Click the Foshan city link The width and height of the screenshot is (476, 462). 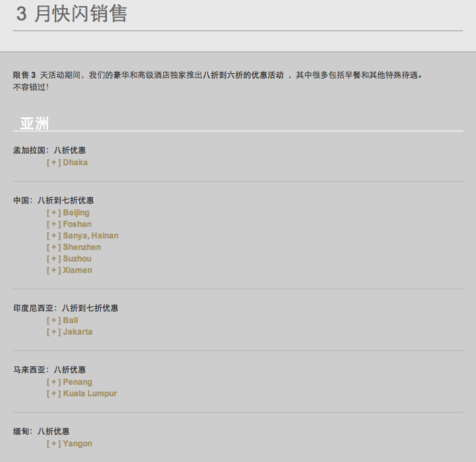point(77,224)
